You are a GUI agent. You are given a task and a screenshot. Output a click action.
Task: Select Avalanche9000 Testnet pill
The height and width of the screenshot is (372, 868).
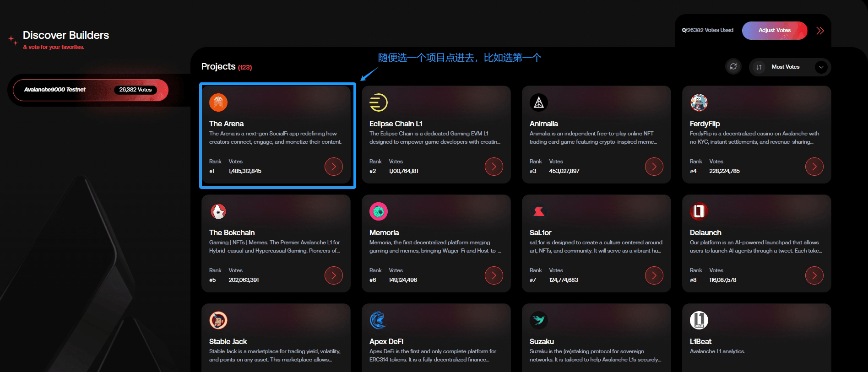91,90
